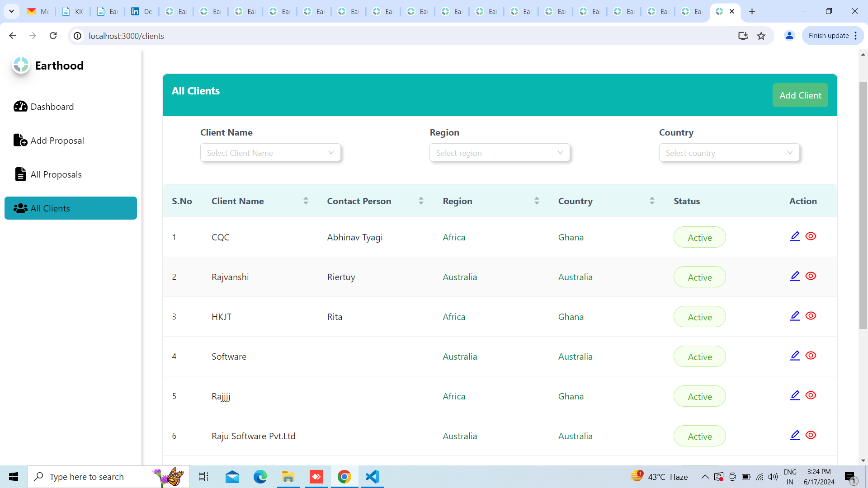Viewport: 868px width, 488px height.
Task: Click the edit pencil for Rajvanshi row
Action: [x=795, y=276]
